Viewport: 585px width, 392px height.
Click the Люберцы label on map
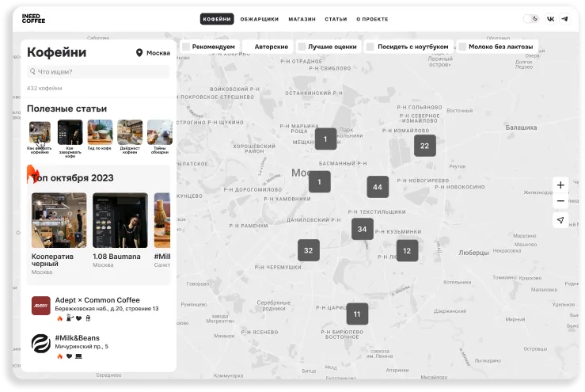click(x=473, y=253)
